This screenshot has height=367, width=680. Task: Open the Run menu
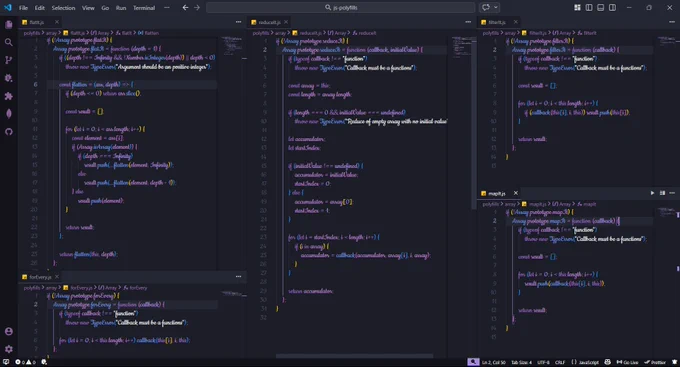click(x=121, y=8)
